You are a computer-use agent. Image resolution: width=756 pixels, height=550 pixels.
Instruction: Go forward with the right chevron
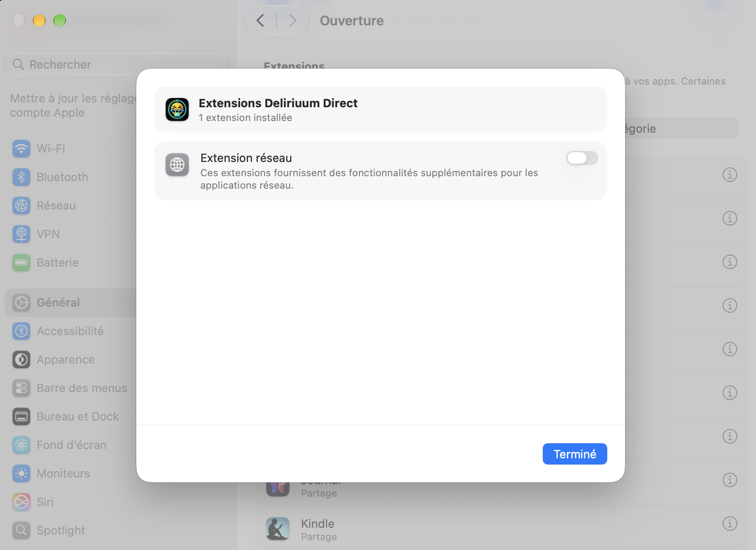293,20
